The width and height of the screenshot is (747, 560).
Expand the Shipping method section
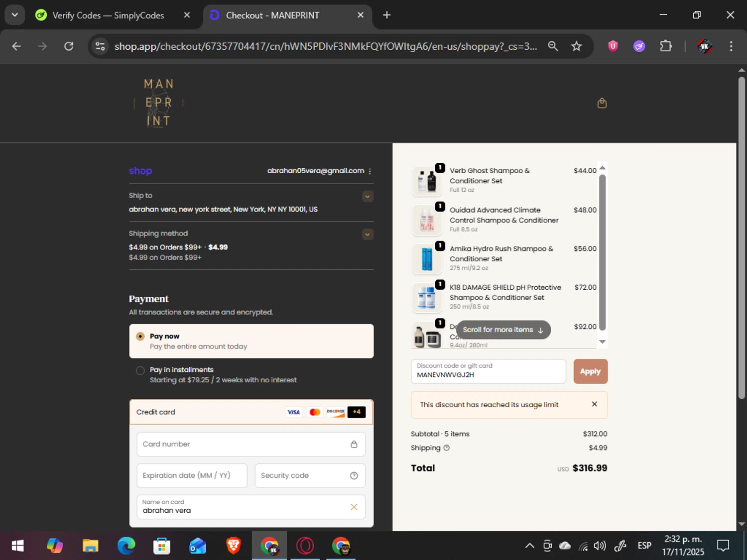368,234
